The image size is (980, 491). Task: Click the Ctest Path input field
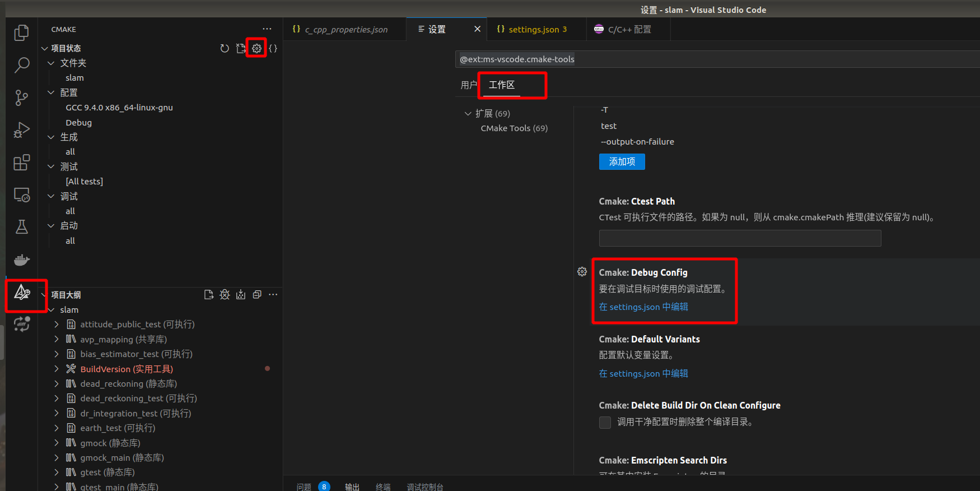tap(740, 238)
